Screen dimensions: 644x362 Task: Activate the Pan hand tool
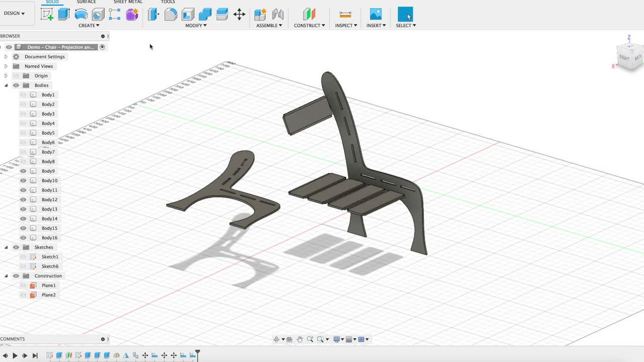coord(300,339)
